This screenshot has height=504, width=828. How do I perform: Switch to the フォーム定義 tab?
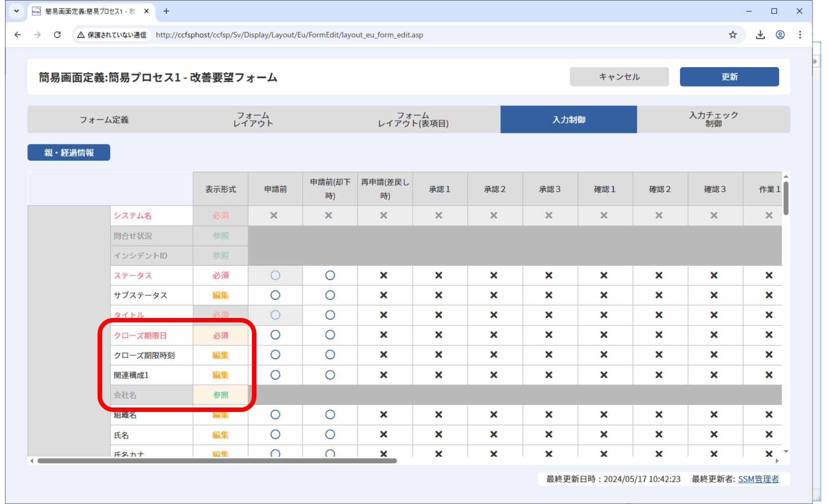pos(104,119)
